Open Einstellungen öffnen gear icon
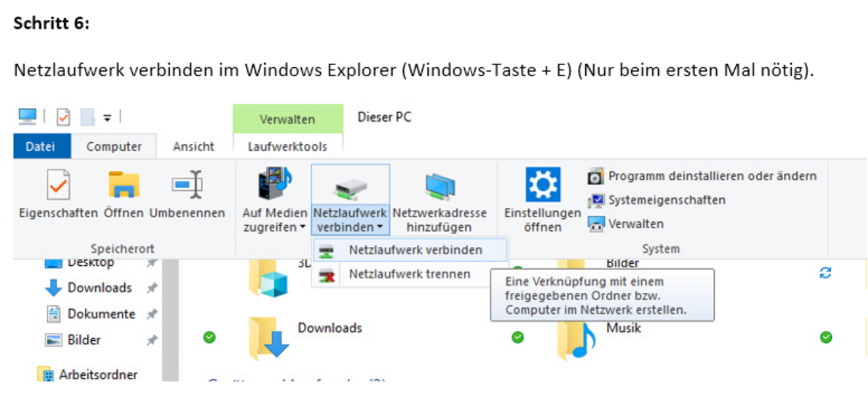 (x=542, y=186)
